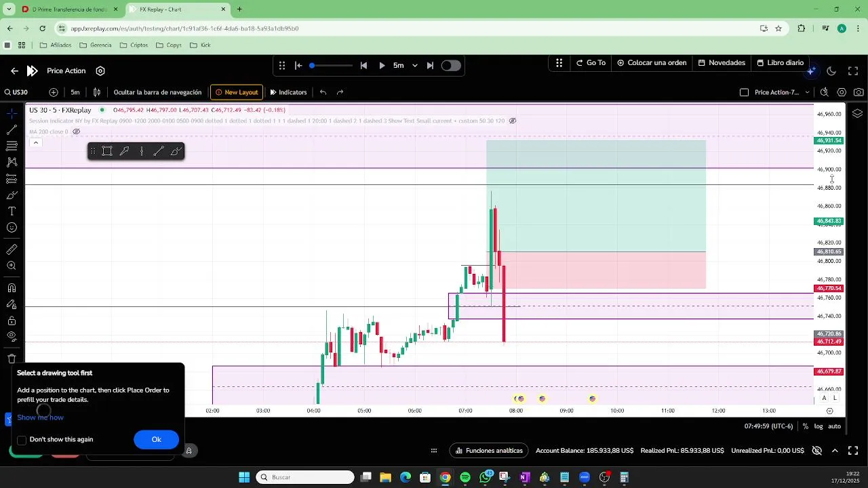This screenshot has height=488, width=868.
Task: Open Price Action session settings hexagon icon
Action: point(100,70)
